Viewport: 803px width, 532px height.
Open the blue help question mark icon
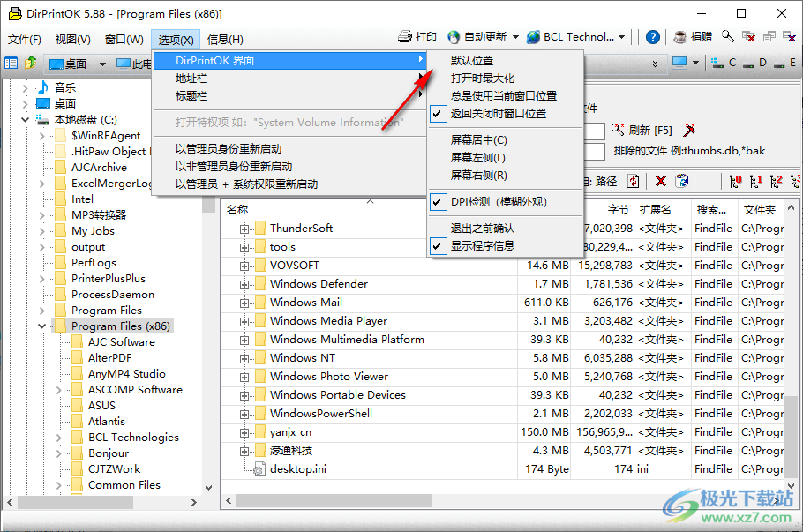click(x=651, y=37)
